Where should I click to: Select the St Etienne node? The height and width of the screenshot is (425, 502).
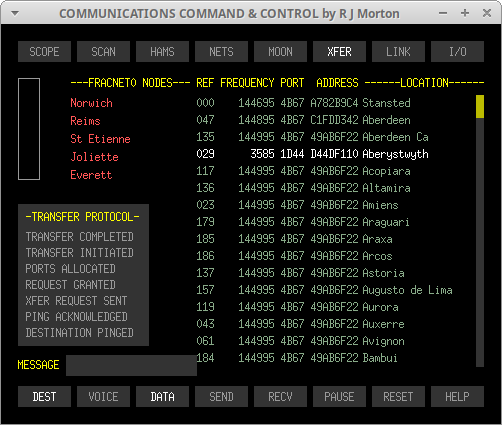pos(100,139)
